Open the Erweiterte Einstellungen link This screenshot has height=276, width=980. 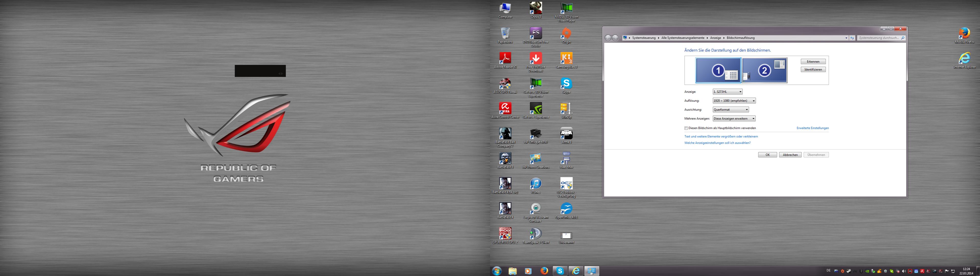pos(812,128)
